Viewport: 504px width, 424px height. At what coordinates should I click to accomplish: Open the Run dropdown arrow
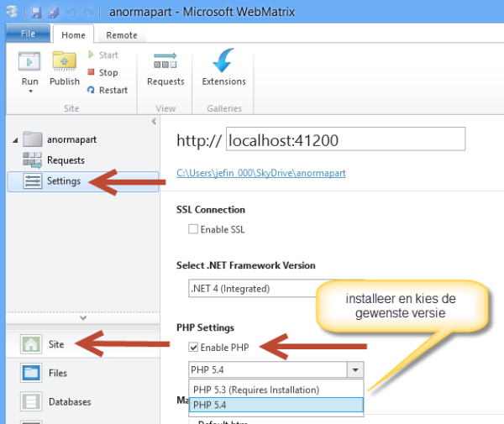point(30,92)
